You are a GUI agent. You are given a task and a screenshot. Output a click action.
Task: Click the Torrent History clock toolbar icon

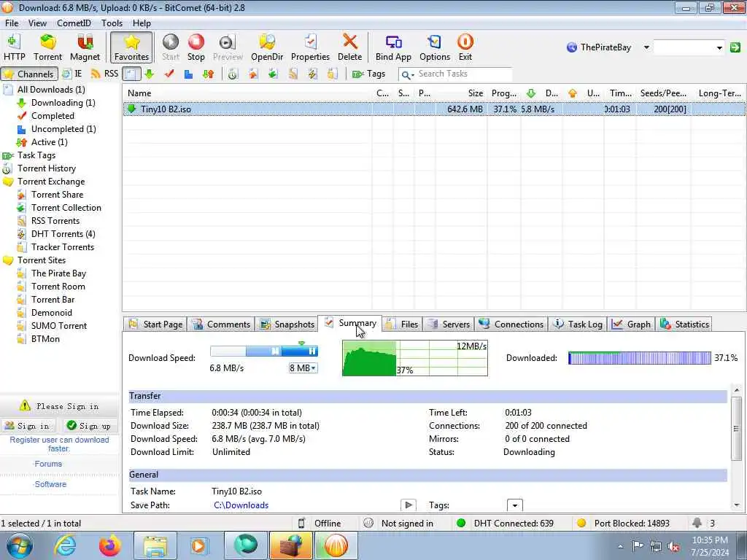tap(233, 74)
